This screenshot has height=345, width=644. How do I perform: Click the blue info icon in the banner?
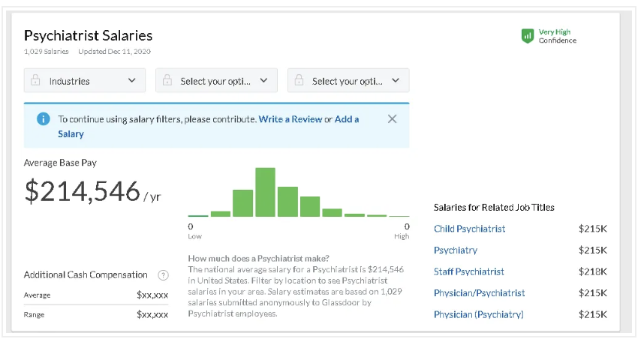click(x=44, y=118)
